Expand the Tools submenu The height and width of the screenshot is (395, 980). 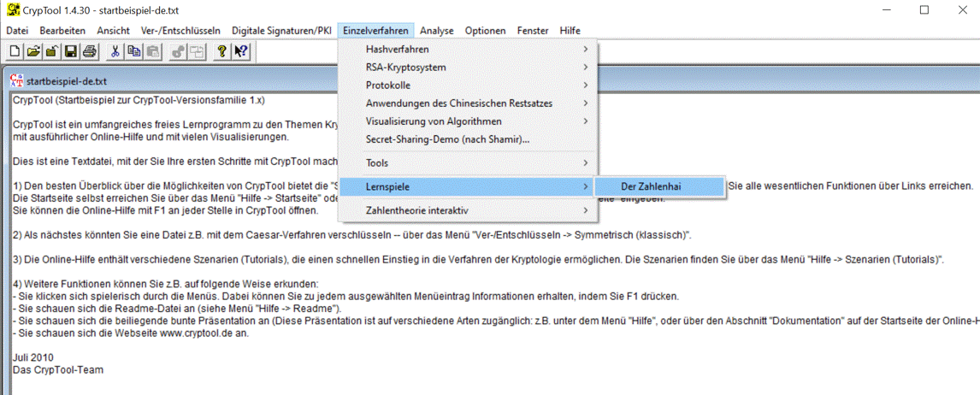pos(468,163)
